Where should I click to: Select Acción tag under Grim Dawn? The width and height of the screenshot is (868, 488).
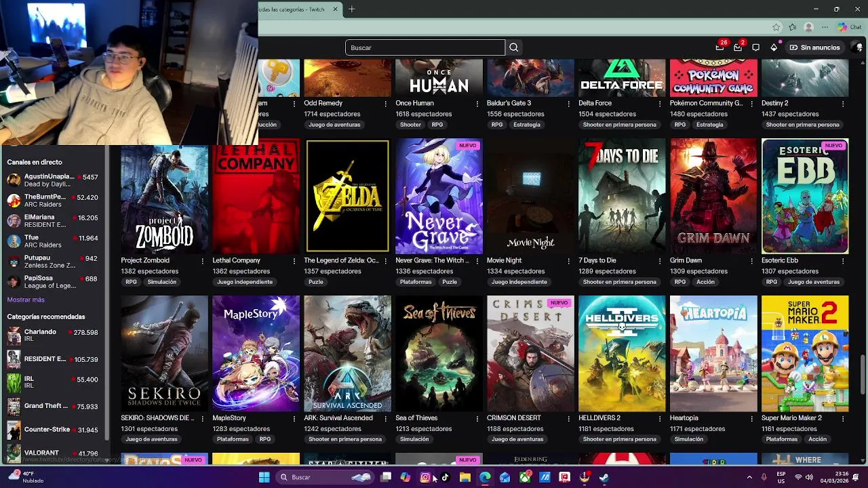point(705,282)
